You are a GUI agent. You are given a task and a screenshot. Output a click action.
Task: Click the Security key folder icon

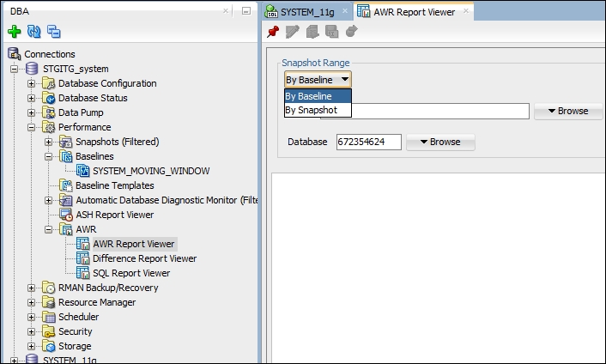pyautogui.click(x=49, y=331)
